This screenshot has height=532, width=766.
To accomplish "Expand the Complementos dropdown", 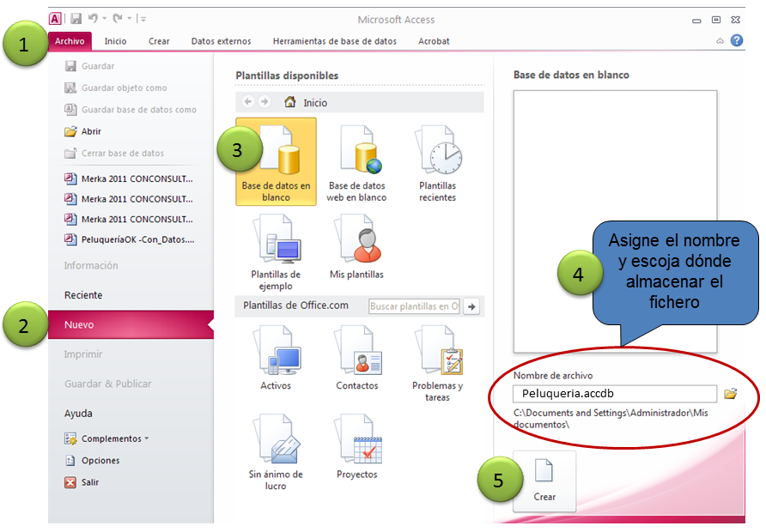I will point(106,438).
